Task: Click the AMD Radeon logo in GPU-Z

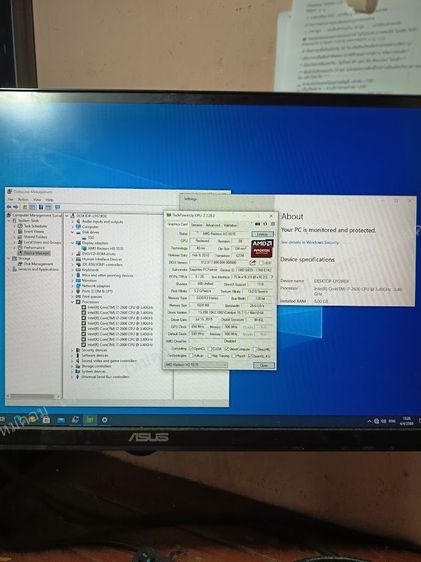Action: pos(262,248)
